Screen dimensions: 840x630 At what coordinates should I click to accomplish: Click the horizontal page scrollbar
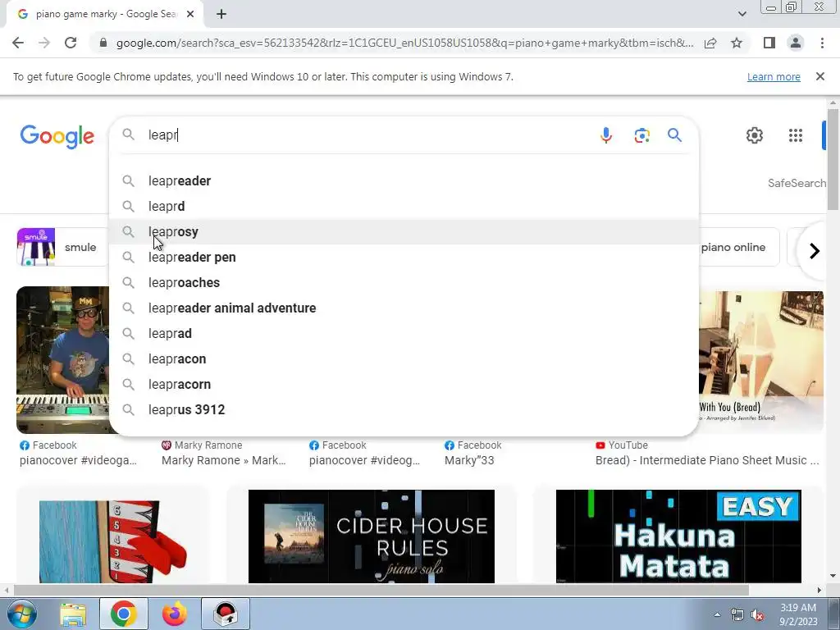pos(381,591)
